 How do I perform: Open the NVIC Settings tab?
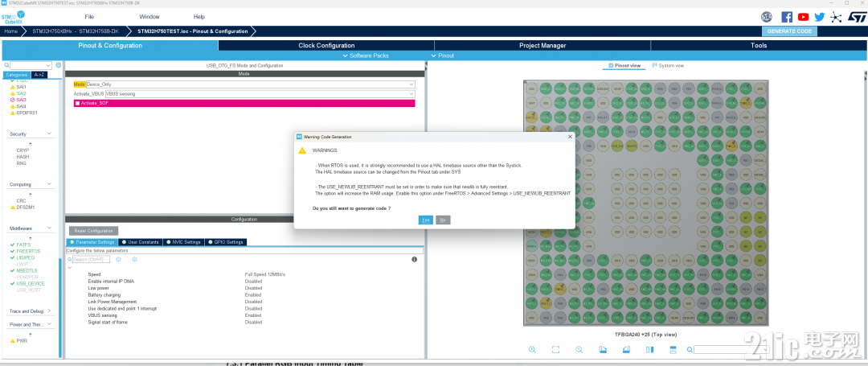(182, 242)
